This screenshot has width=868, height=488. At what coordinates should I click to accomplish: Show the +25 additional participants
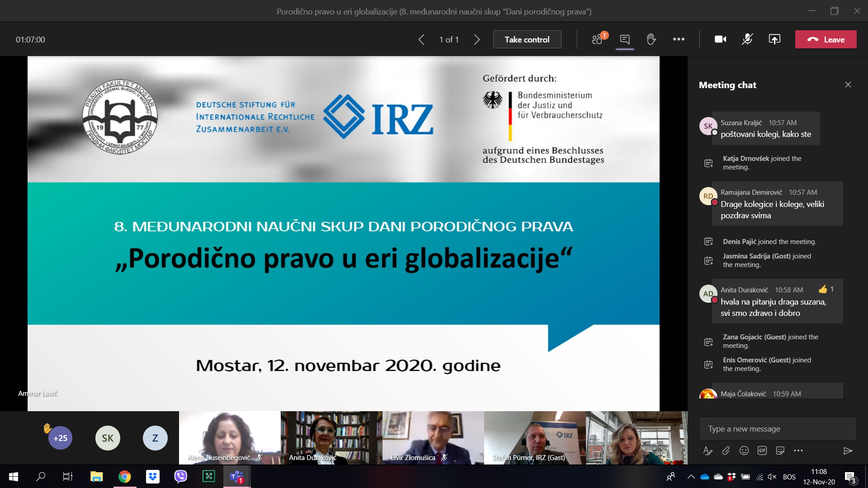click(60, 438)
